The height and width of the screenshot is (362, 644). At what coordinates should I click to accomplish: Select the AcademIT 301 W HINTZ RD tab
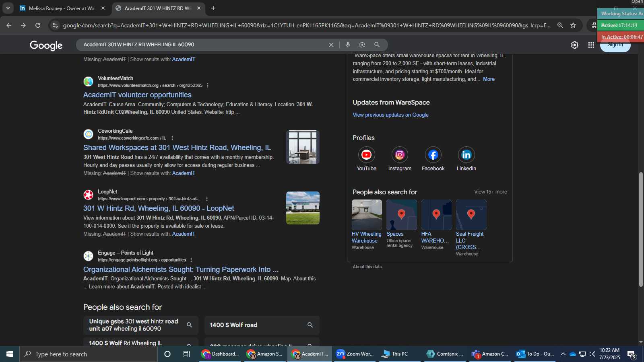coord(158,8)
